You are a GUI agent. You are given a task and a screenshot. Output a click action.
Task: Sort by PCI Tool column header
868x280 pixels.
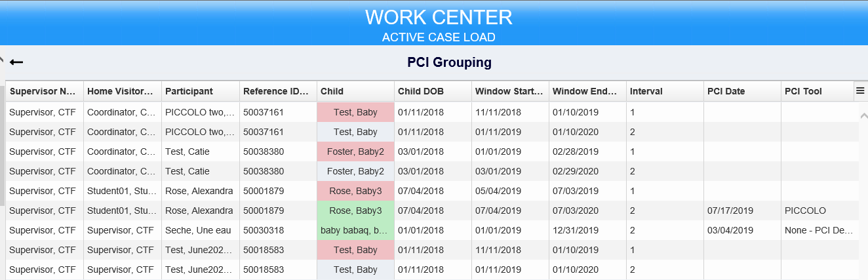click(x=818, y=91)
